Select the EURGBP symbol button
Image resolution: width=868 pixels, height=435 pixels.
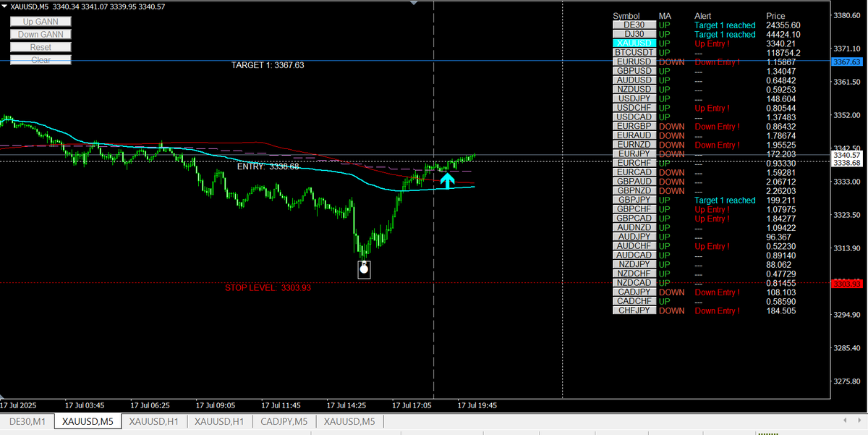click(634, 126)
